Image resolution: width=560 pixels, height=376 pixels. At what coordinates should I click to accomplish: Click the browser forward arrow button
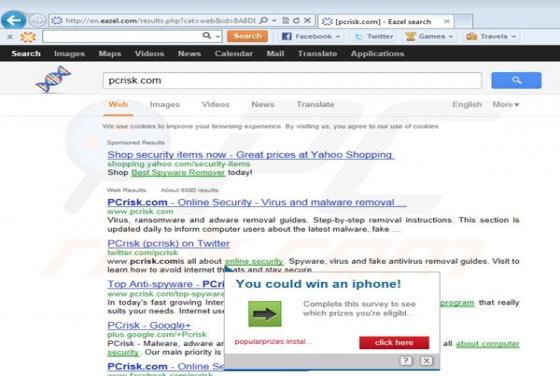tap(37, 20)
